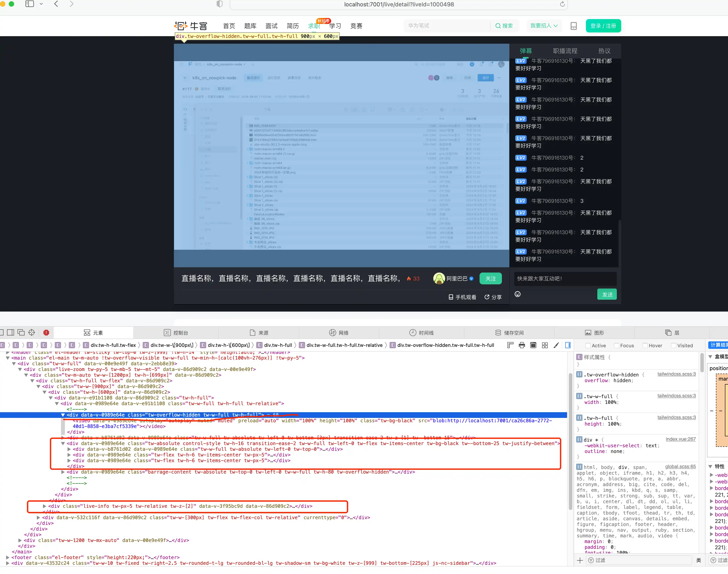This screenshot has width=728, height=574.
Task: Click the 关注 follow button
Action: pos(490,278)
